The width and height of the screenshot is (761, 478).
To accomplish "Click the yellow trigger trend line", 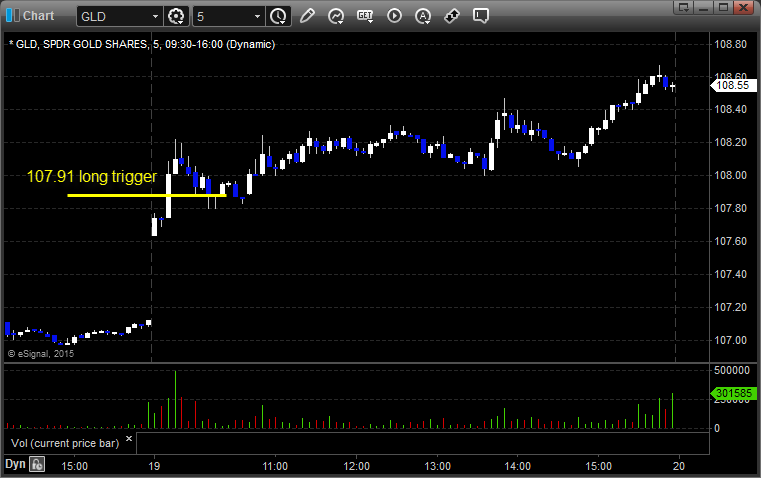I will [x=147, y=195].
